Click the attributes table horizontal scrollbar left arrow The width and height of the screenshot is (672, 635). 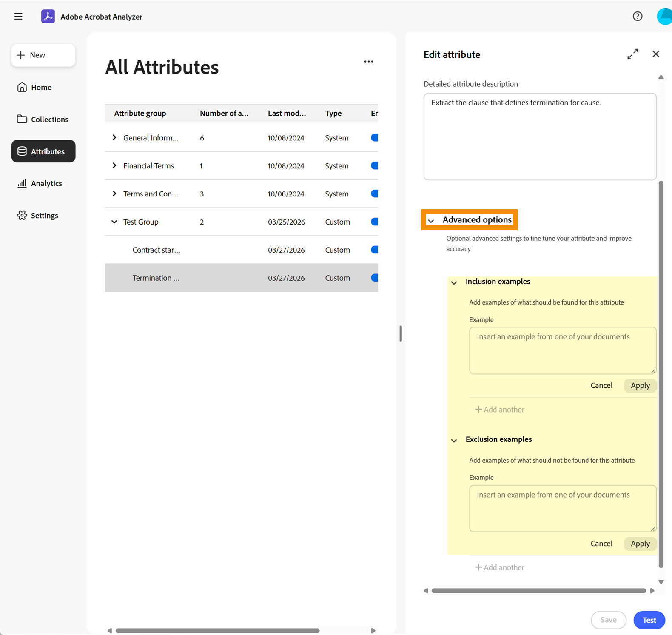109,631
